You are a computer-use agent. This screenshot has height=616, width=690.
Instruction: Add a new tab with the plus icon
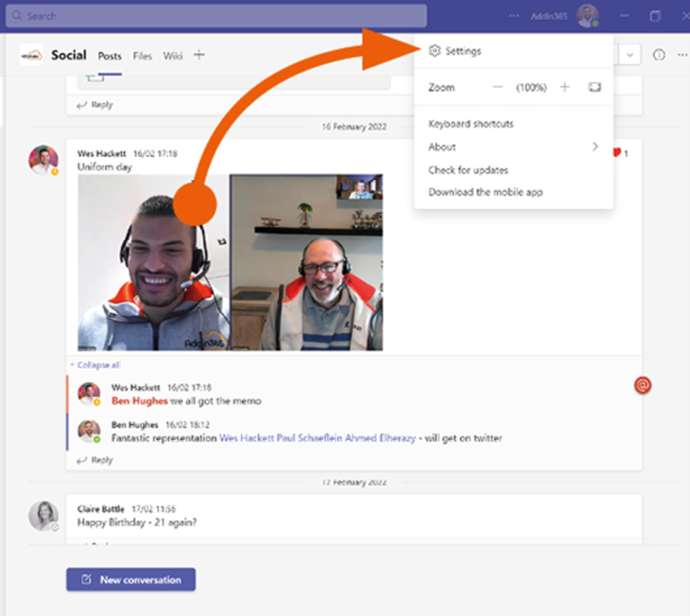(x=199, y=55)
